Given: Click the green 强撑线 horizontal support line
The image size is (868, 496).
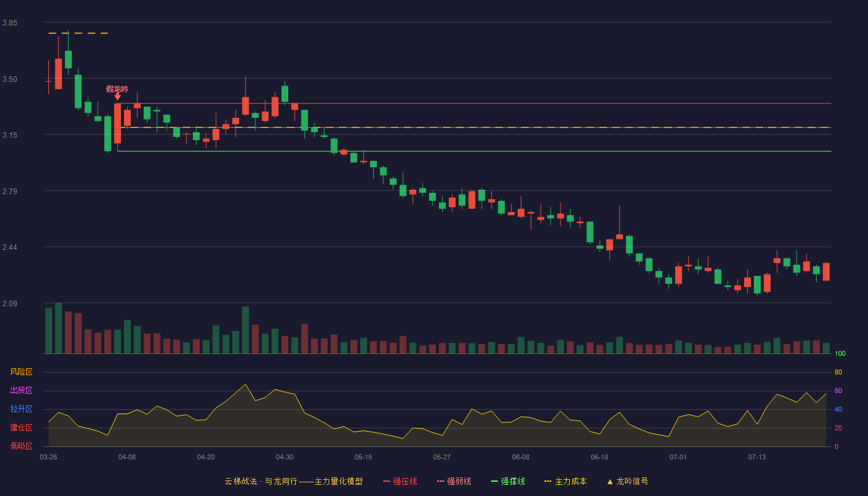Looking at the screenshot, I should point(474,151).
